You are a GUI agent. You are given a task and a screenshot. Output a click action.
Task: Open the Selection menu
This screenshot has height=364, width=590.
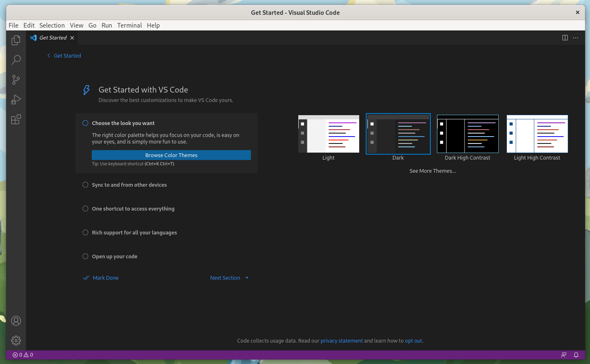coord(52,26)
